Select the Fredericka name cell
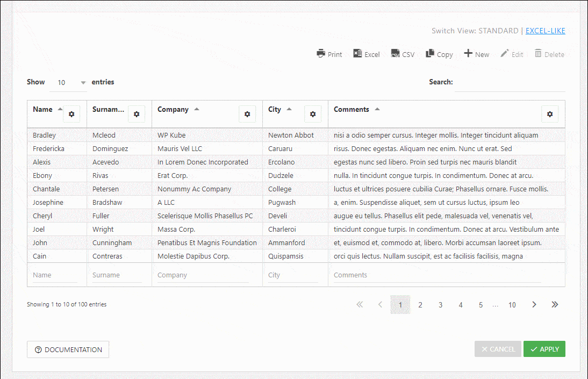The height and width of the screenshot is (379, 588). pyautogui.click(x=57, y=148)
